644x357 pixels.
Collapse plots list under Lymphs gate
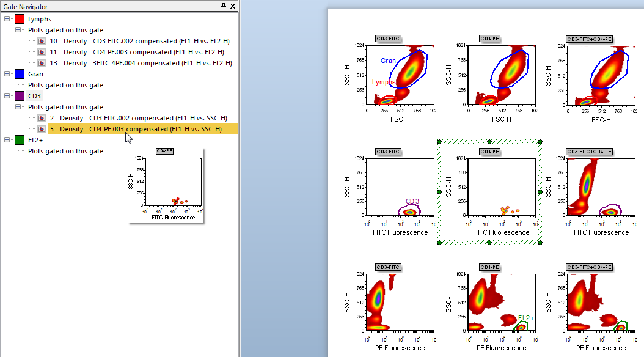[x=18, y=30]
